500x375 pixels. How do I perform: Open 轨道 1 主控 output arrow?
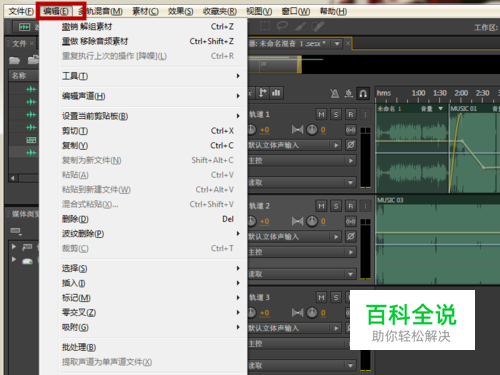(351, 161)
